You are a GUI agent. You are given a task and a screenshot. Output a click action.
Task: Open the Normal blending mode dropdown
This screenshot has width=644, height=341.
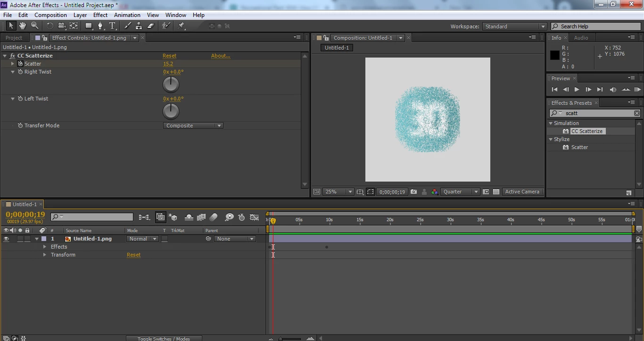[x=143, y=239]
